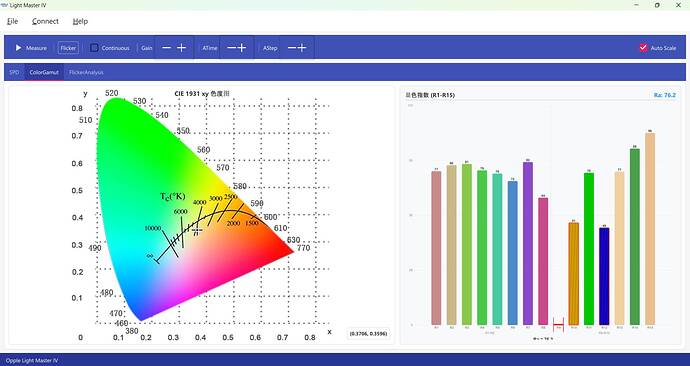The width and height of the screenshot is (690, 366).
Task: Enable the Continuous checkbox
Action: pos(94,48)
